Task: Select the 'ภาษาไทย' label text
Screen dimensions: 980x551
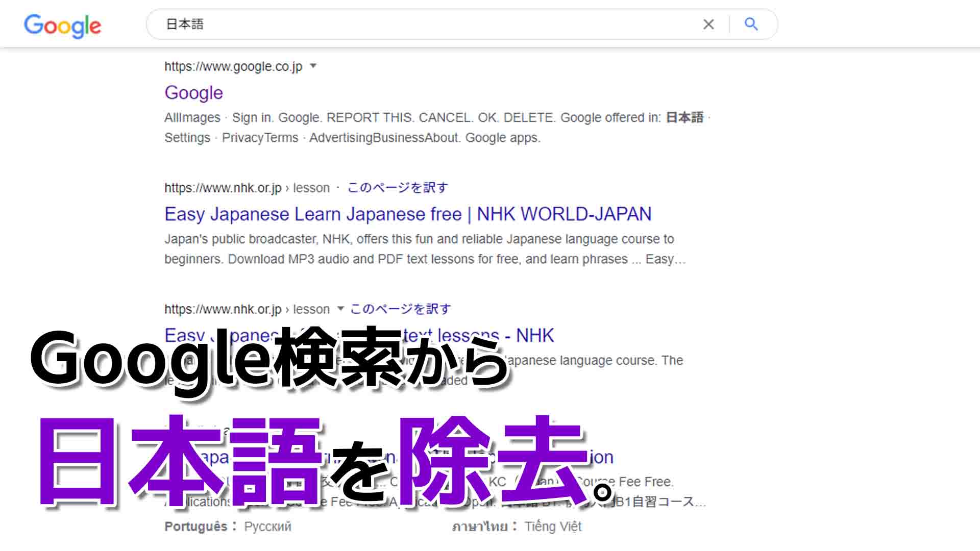Action: click(x=480, y=527)
